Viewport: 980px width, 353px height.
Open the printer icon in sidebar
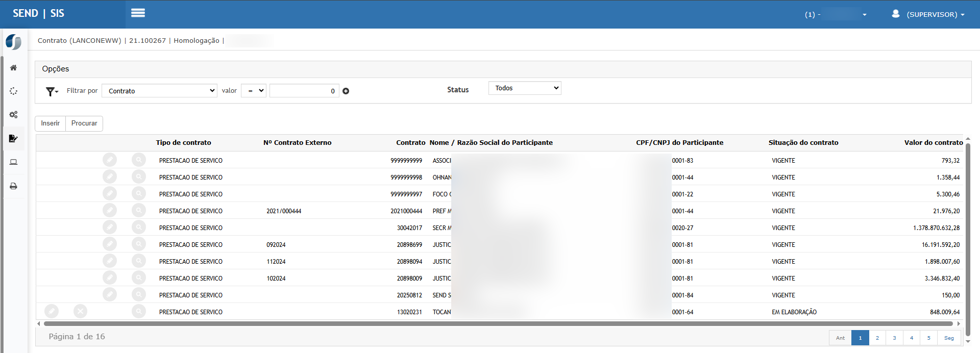click(14, 186)
